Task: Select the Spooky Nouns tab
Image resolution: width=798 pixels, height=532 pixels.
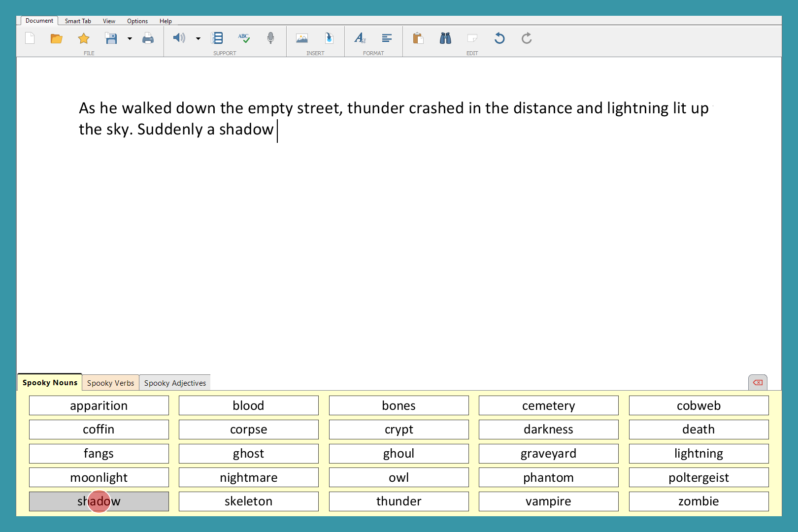Action: tap(50, 382)
